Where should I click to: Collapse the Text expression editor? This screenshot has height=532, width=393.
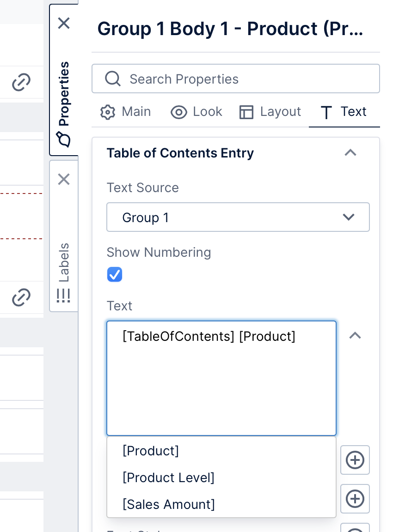(355, 336)
